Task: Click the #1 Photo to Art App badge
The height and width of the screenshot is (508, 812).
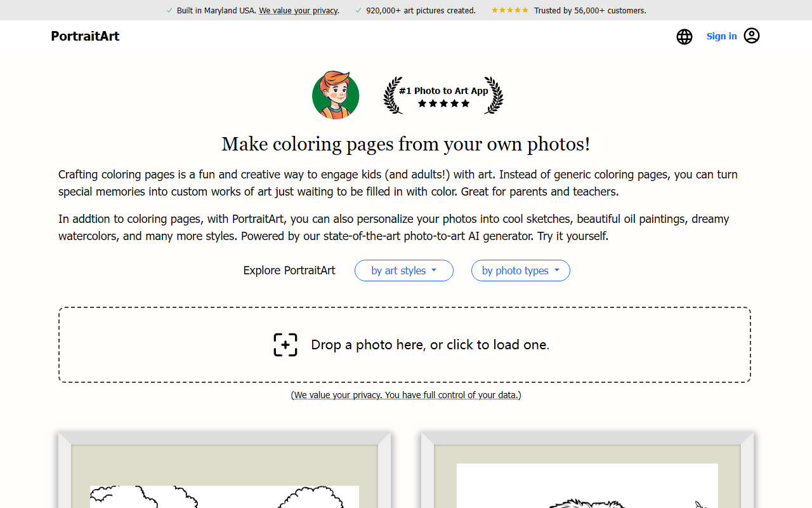Action: coord(443,95)
